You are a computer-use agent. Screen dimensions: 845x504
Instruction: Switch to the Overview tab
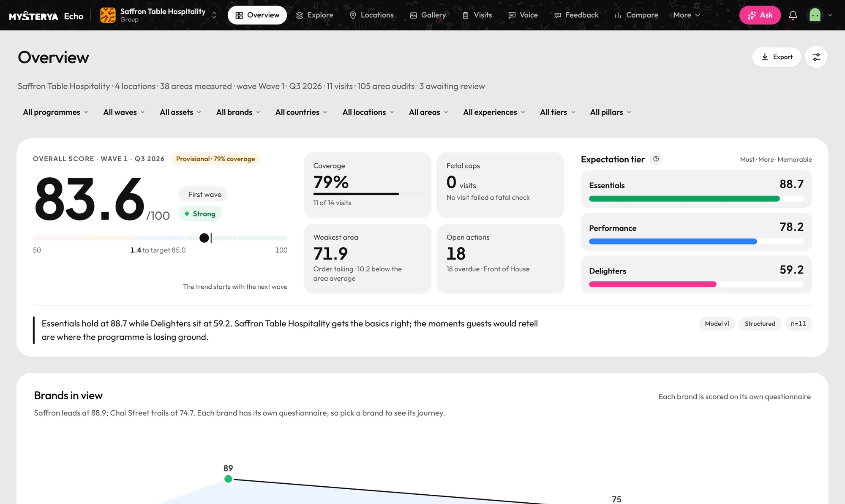click(257, 15)
